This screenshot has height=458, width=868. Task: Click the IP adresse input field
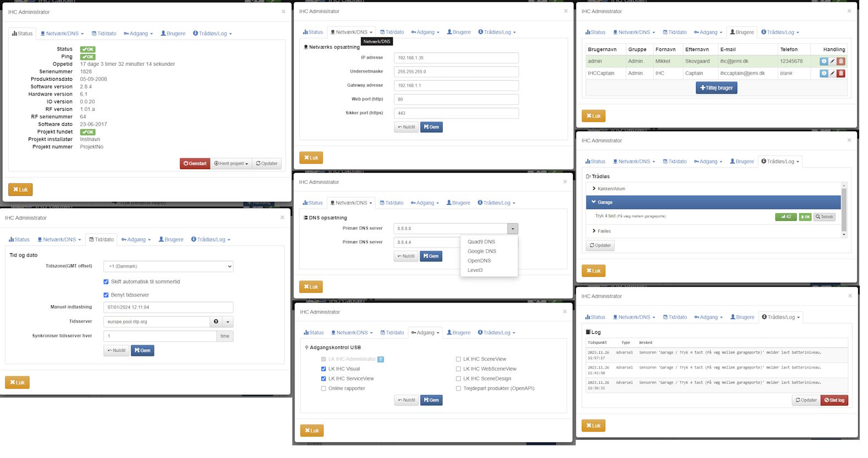456,58
